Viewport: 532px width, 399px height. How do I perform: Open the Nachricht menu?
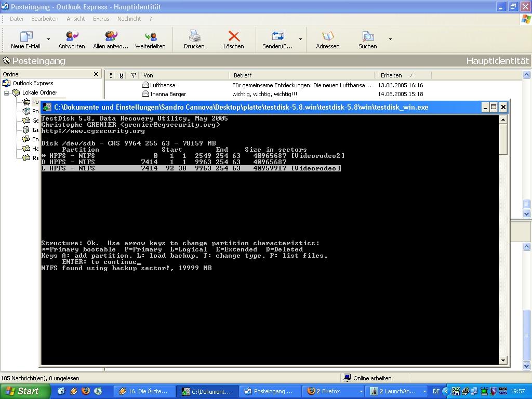(x=129, y=19)
